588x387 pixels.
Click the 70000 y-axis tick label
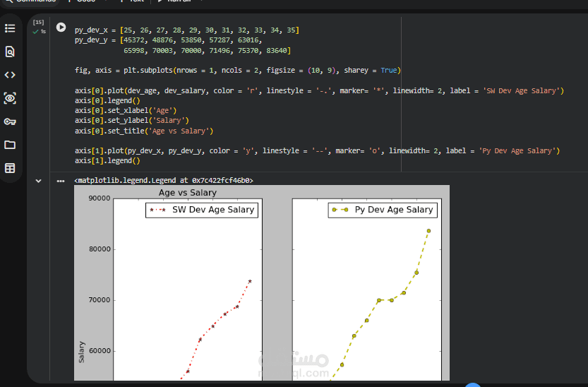coord(100,300)
